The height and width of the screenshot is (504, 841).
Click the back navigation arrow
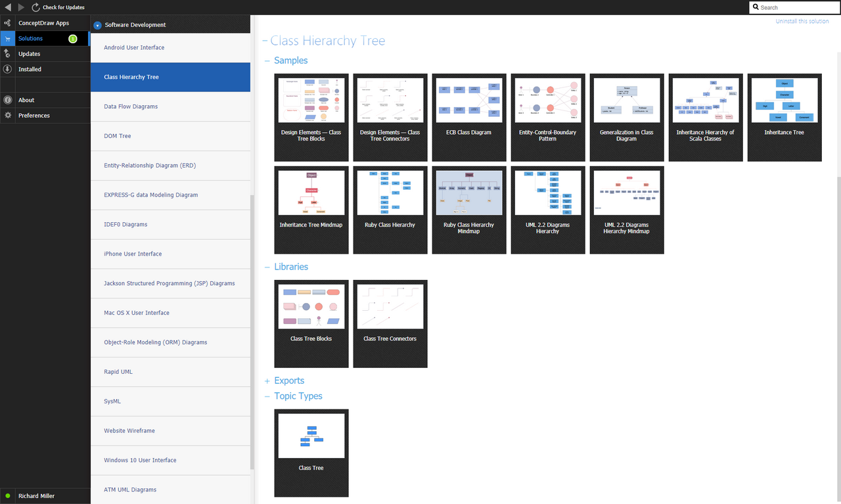click(7, 7)
